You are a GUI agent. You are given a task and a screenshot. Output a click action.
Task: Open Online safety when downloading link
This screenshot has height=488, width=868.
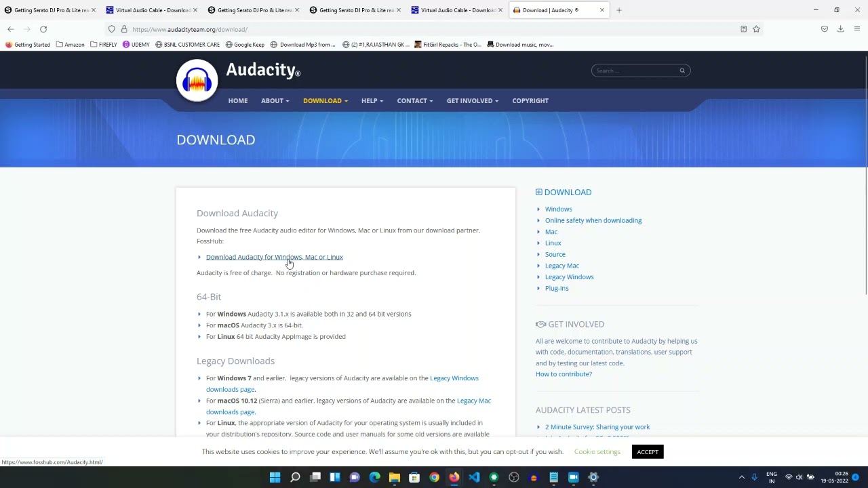593,220
